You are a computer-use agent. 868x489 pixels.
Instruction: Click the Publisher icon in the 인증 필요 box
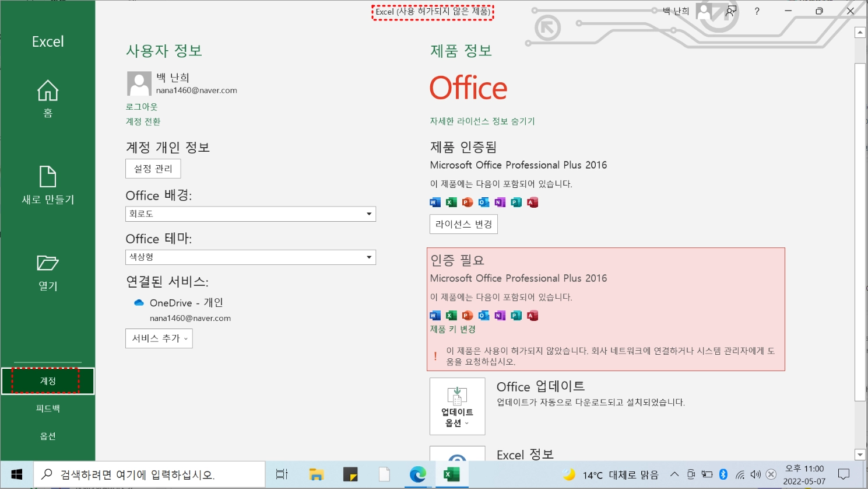[x=516, y=316]
